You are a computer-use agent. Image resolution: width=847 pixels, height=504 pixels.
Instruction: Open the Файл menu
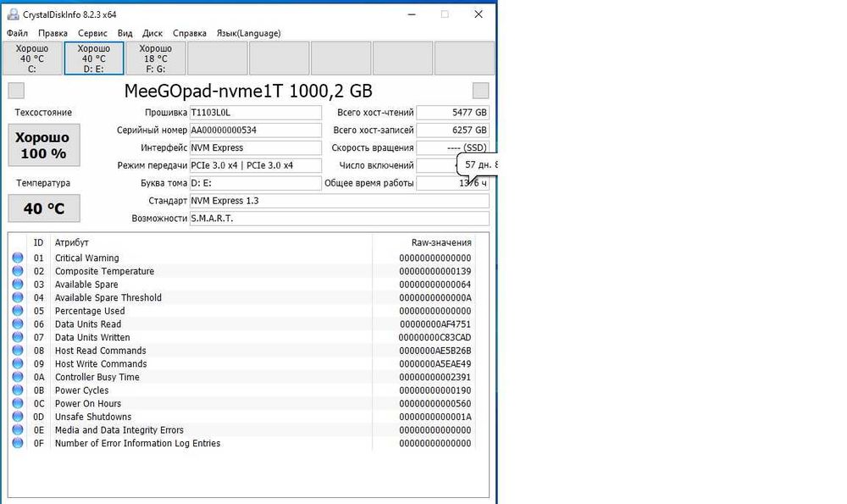pos(17,33)
